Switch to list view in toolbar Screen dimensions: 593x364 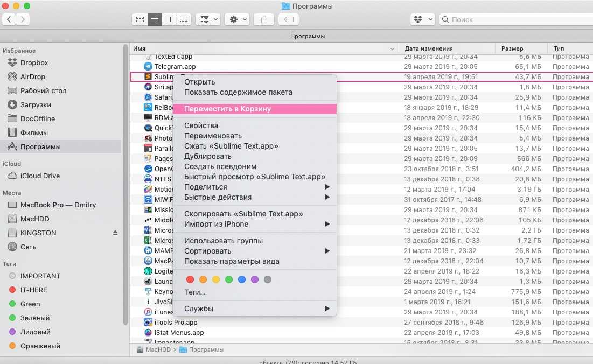[x=155, y=19]
